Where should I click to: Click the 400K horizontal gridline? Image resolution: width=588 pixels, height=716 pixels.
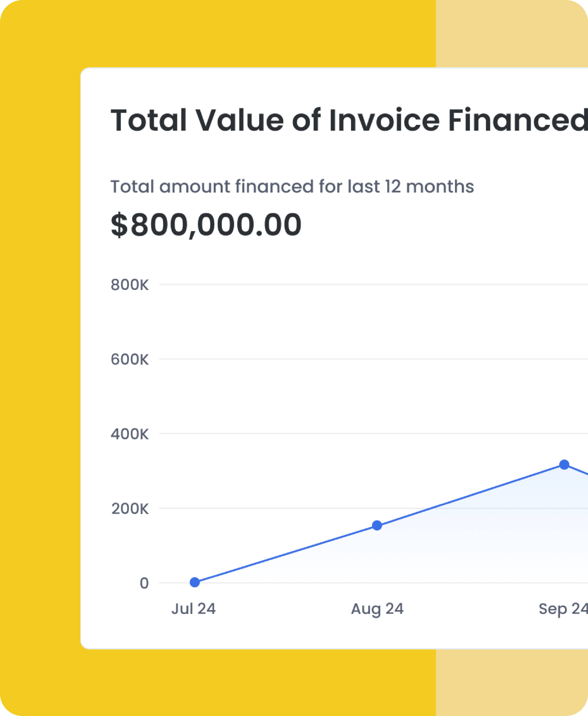tap(373, 434)
